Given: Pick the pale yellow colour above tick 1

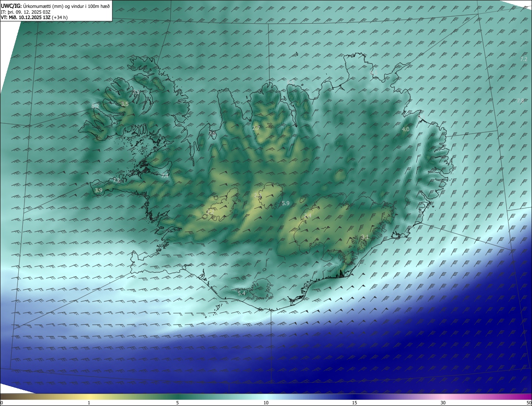Looking at the screenshot, I should 89,397.
